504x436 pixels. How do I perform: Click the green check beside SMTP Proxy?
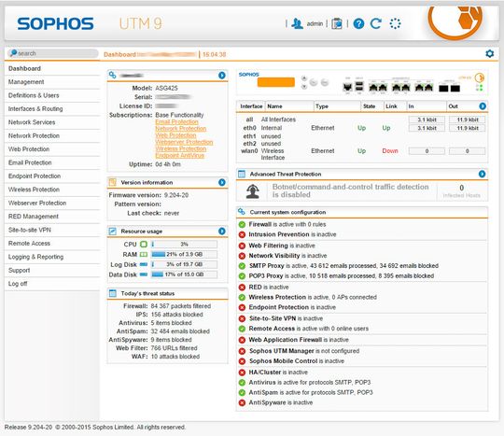pos(242,266)
